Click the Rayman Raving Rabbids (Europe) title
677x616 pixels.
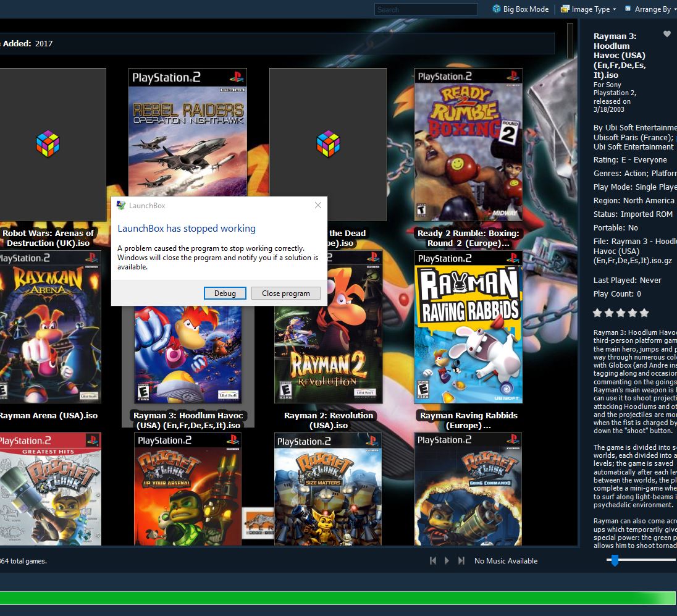[x=468, y=420]
